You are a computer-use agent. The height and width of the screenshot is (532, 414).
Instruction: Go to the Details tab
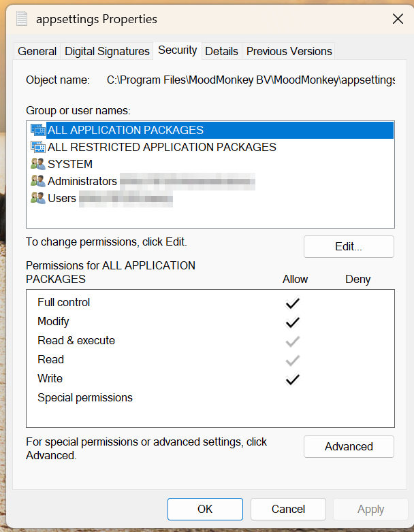coord(221,51)
